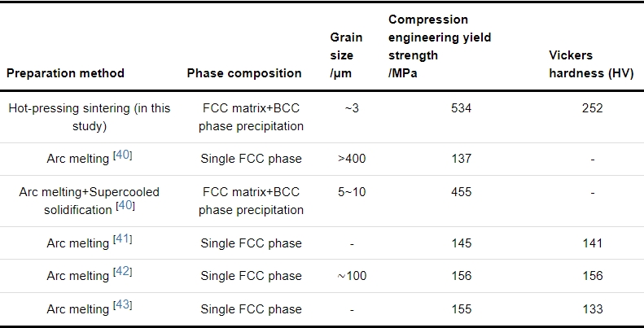Image resolution: width=644 pixels, height=328 pixels.
Task: Open reference 40 after Supercooled solidification
Action: pyautogui.click(x=125, y=207)
